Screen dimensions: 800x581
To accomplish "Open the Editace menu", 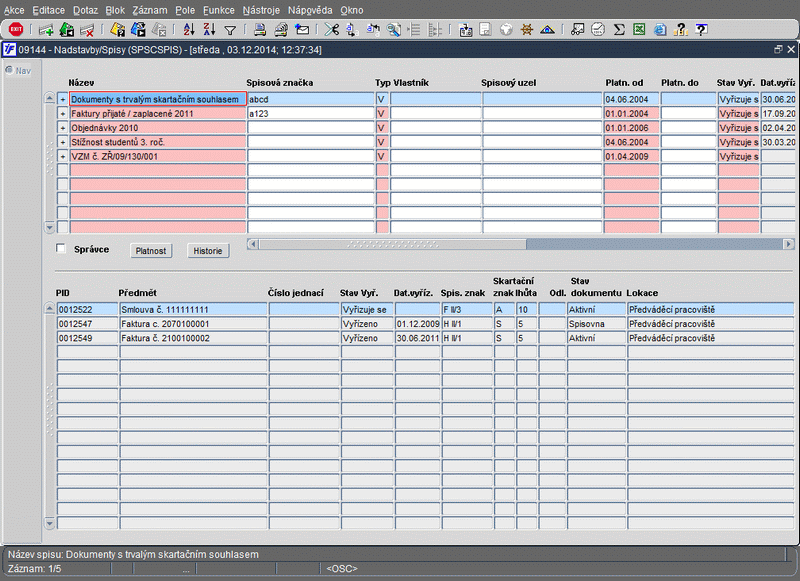I will [x=48, y=9].
